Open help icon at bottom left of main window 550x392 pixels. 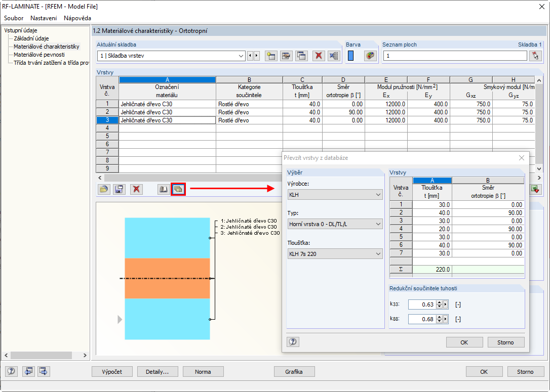(x=11, y=371)
